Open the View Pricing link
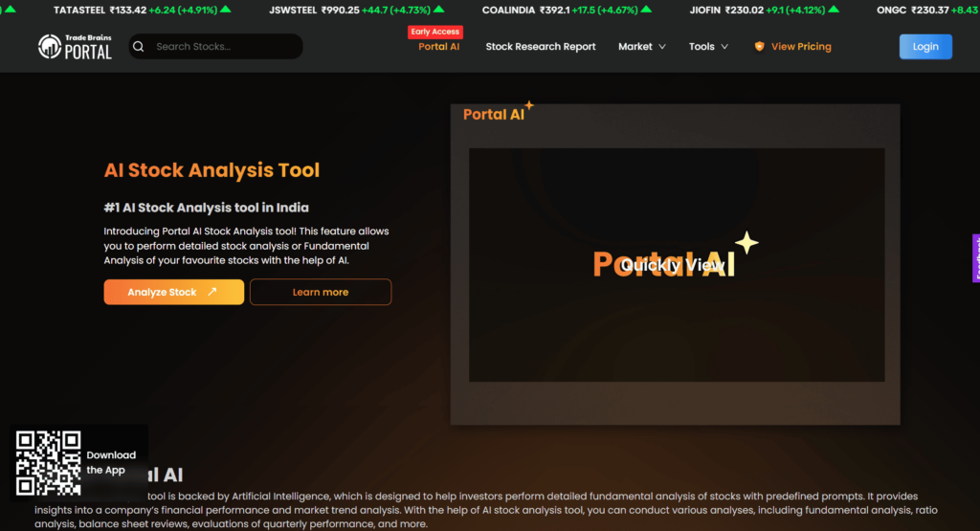The image size is (980, 531). (801, 46)
